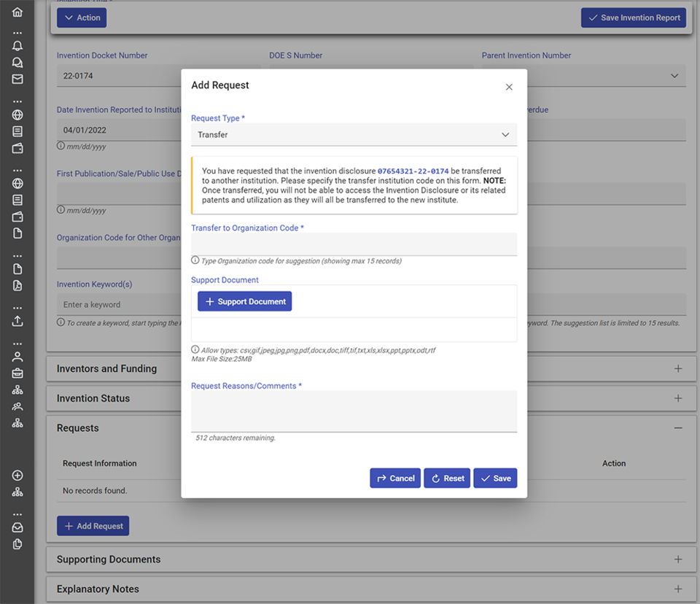Click the upload icon in the sidebar
Image resolution: width=700 pixels, height=604 pixels.
(17, 320)
